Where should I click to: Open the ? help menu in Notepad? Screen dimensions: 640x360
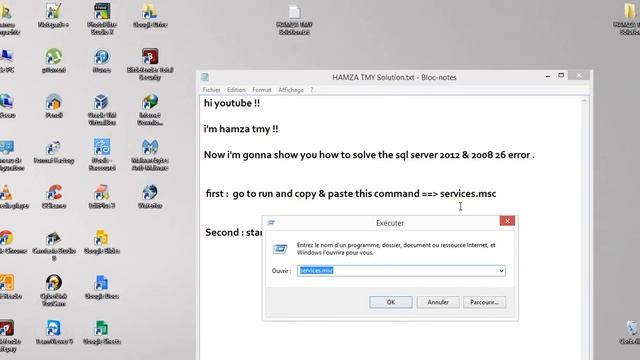coord(312,90)
